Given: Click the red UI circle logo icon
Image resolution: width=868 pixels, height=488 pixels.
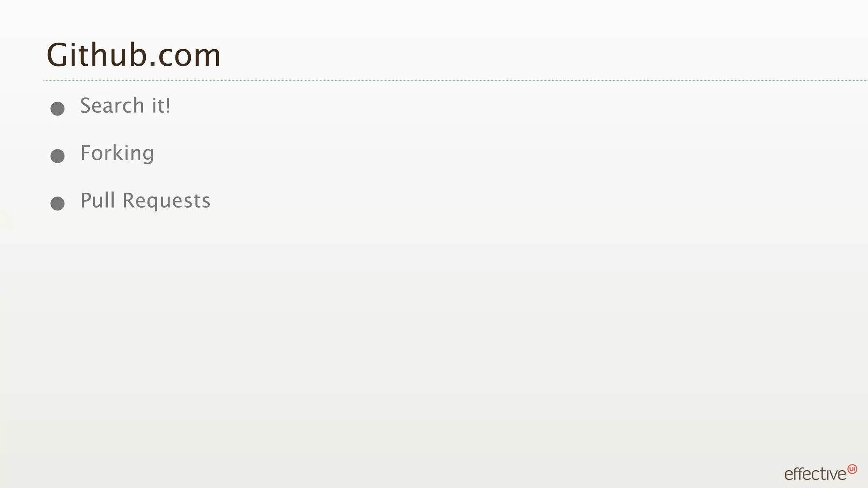Looking at the screenshot, I should pyautogui.click(x=852, y=469).
